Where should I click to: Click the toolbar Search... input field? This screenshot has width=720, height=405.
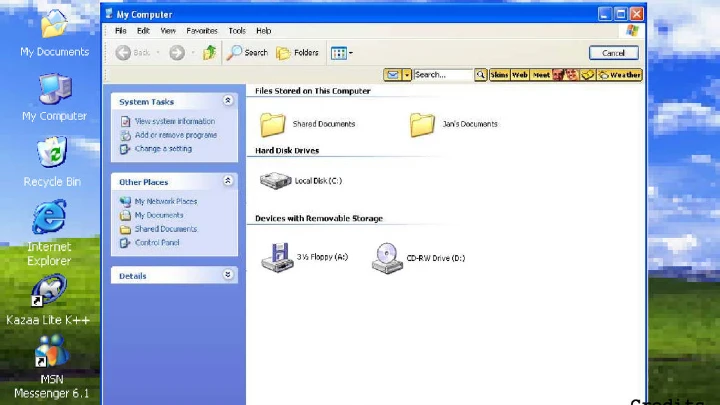(x=443, y=75)
